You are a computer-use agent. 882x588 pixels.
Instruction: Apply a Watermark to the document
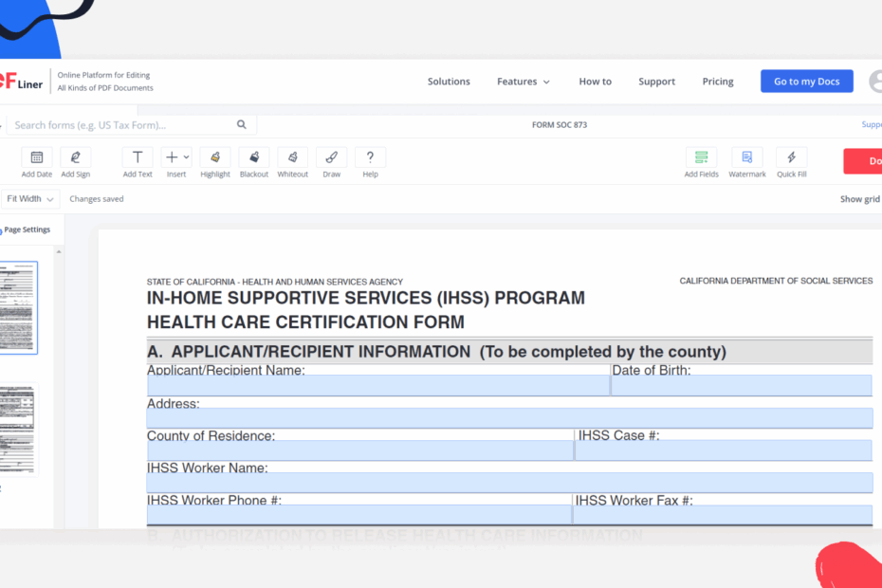746,163
